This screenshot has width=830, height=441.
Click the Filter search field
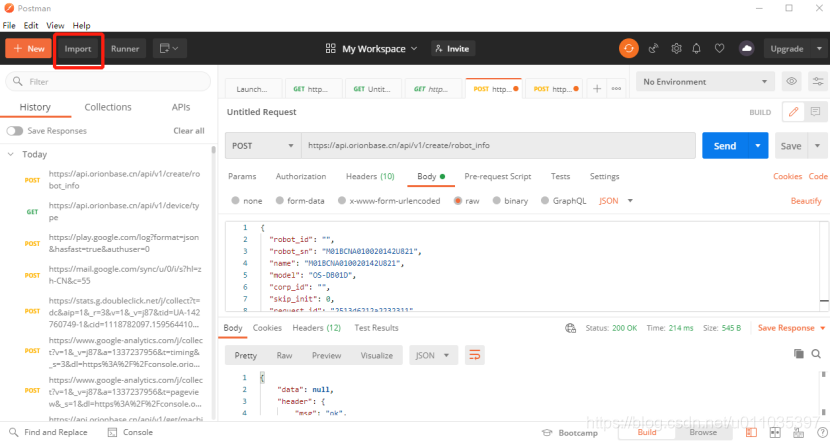pos(108,82)
